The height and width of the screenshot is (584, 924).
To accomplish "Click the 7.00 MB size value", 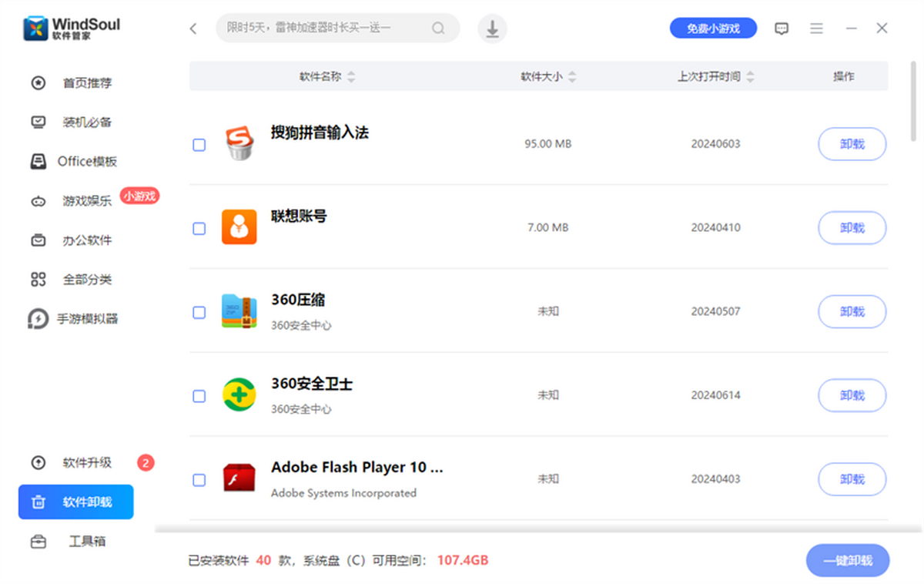I will point(548,228).
